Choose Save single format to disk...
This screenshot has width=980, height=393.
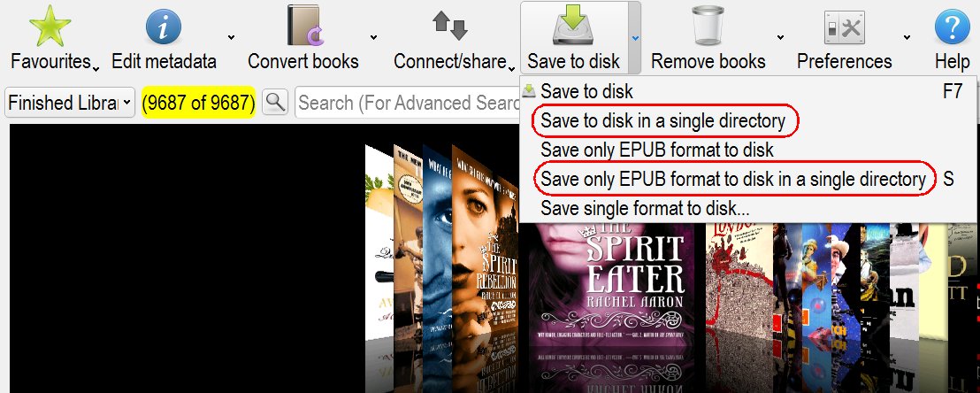[645, 208]
